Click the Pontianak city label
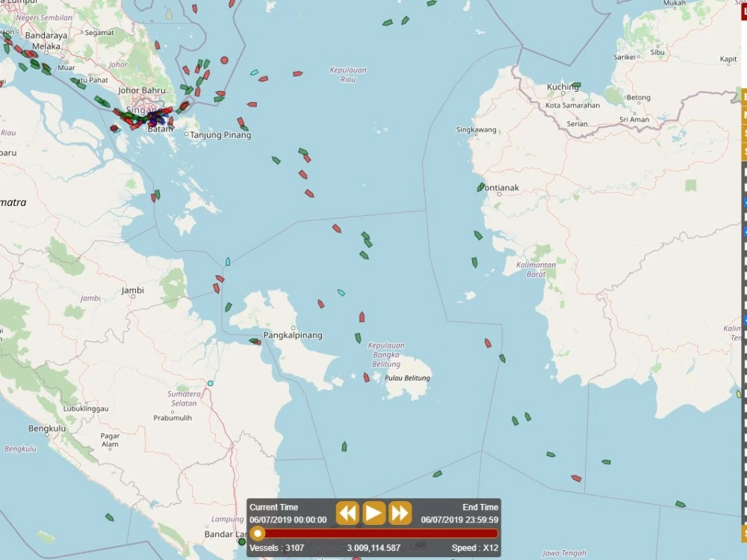This screenshot has width=747, height=560. coord(500,187)
